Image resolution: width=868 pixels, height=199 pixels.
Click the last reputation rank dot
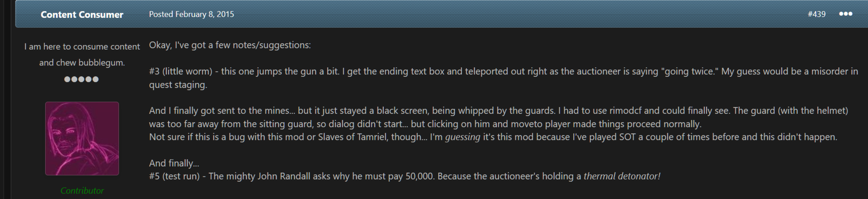(95, 79)
